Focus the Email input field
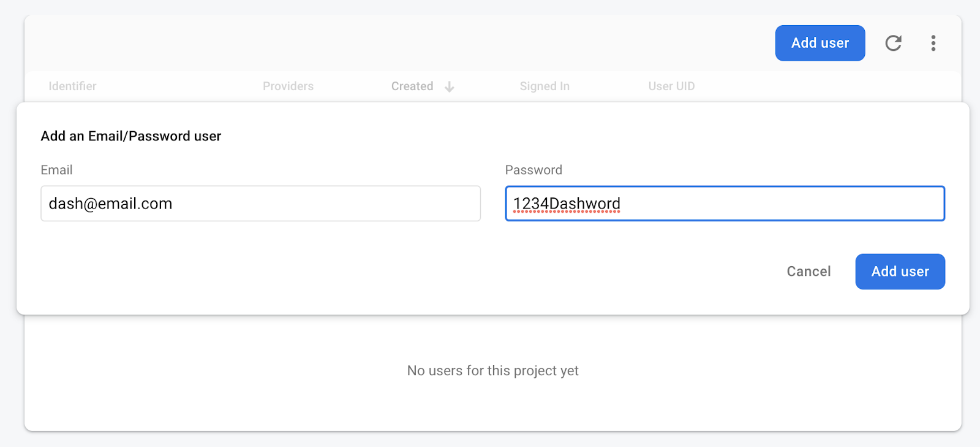The height and width of the screenshot is (447, 980). click(x=306, y=204)
